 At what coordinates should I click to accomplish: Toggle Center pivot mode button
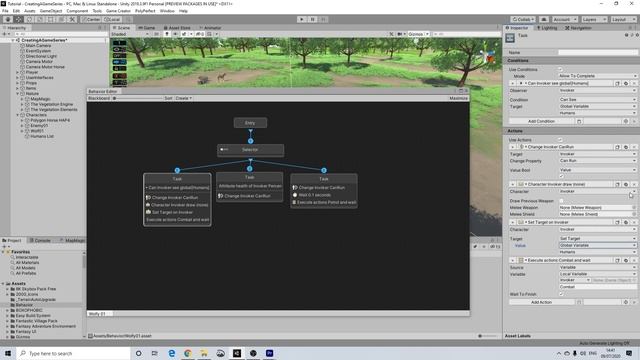[x=91, y=19]
